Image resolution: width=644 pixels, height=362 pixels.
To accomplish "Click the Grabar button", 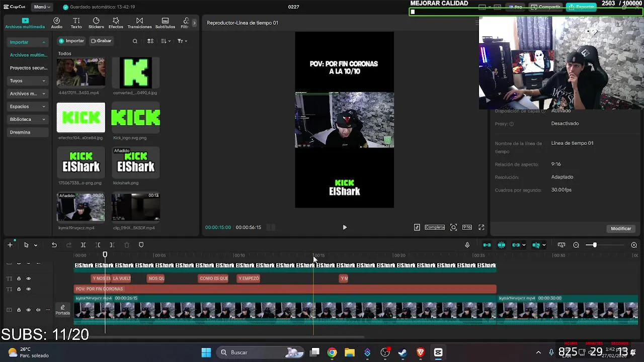I will tap(101, 41).
